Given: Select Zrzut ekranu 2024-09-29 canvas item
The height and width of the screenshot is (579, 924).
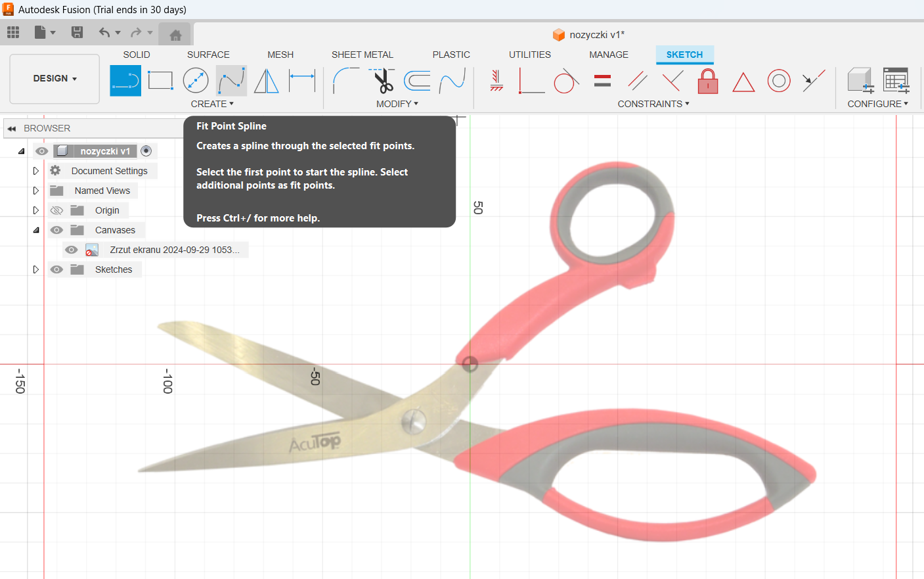Looking at the screenshot, I should point(175,250).
